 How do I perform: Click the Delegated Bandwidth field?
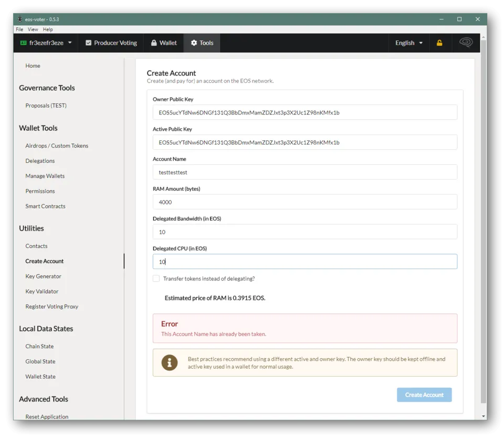click(x=304, y=232)
